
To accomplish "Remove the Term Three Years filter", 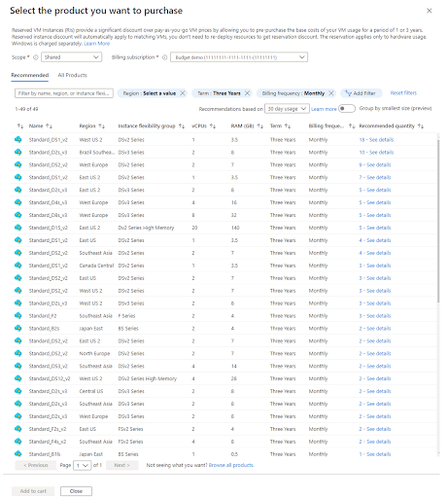I will pos(247,93).
